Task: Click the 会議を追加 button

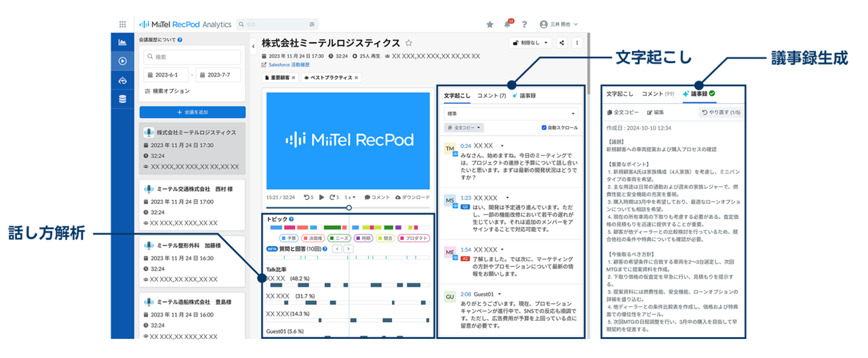Action: coord(193,112)
